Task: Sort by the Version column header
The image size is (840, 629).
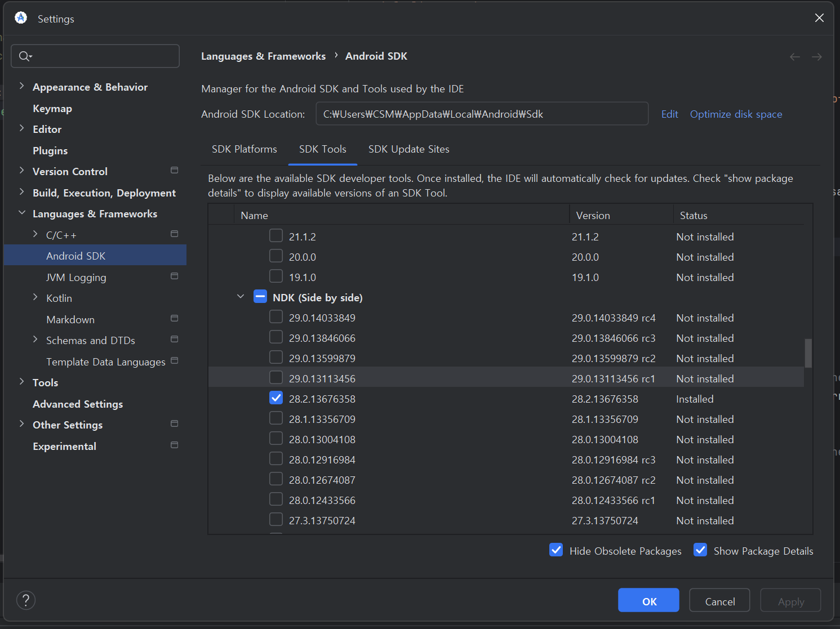Action: 621,215
